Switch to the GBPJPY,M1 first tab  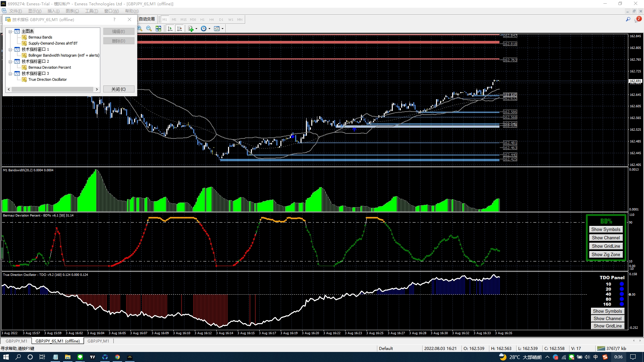tap(16, 341)
